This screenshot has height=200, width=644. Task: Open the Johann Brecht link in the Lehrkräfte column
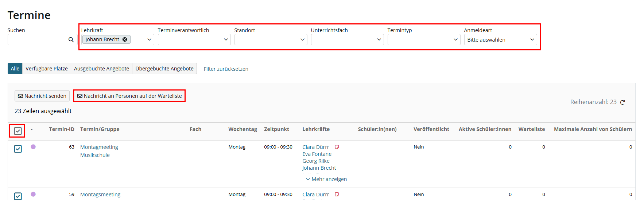point(319,168)
